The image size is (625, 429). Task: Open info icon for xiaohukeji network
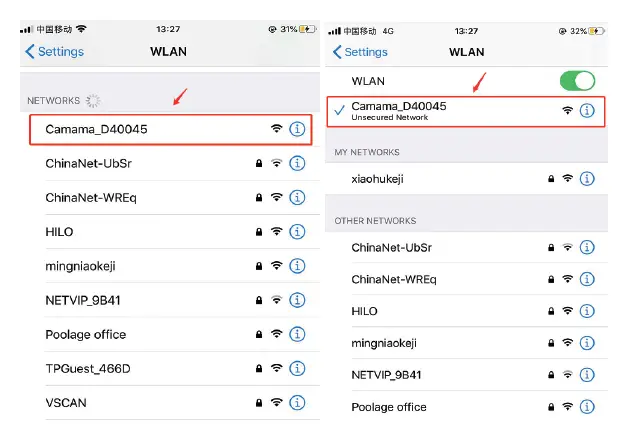pyautogui.click(x=587, y=179)
